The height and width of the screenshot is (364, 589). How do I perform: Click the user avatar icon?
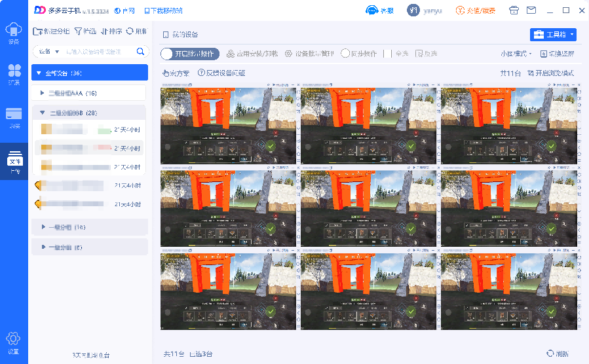click(x=413, y=10)
